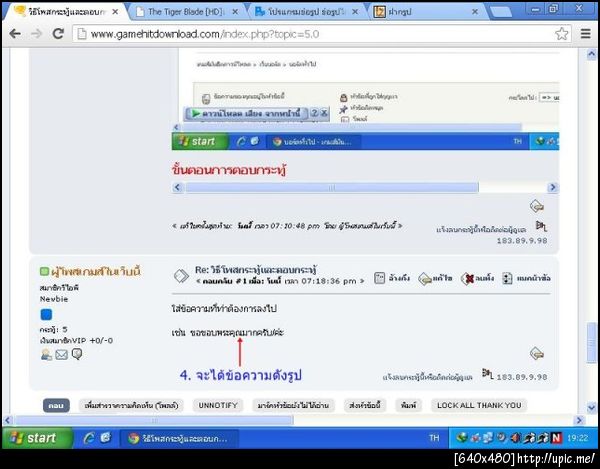Click the TH language indicator on the taskbar

434,438
